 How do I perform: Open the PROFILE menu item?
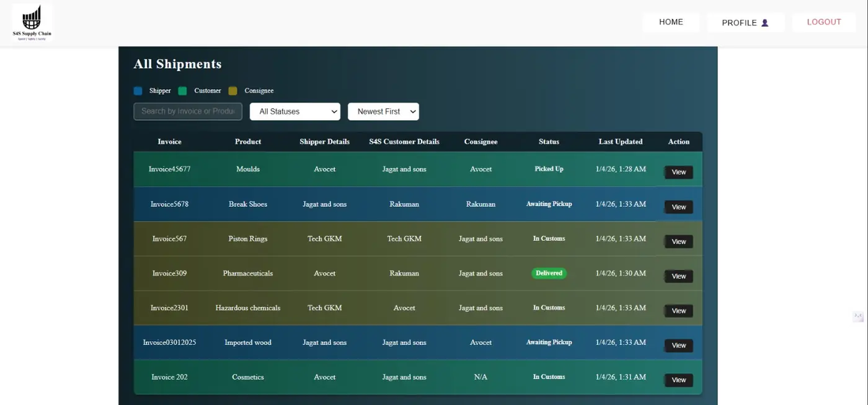[745, 23]
